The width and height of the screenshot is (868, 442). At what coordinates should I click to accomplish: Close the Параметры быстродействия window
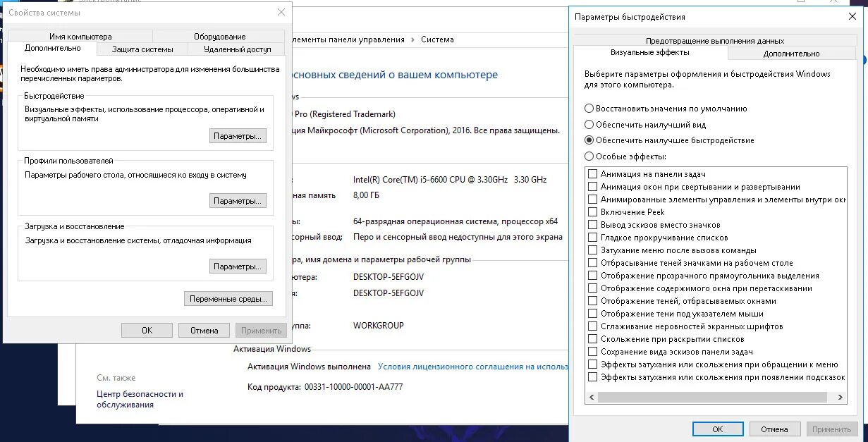pyautogui.click(x=852, y=16)
